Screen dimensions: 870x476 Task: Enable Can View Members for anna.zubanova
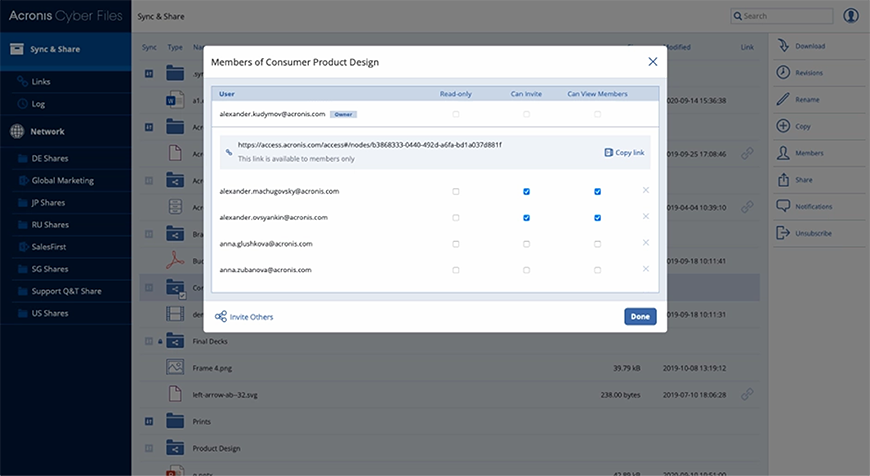pyautogui.click(x=597, y=270)
